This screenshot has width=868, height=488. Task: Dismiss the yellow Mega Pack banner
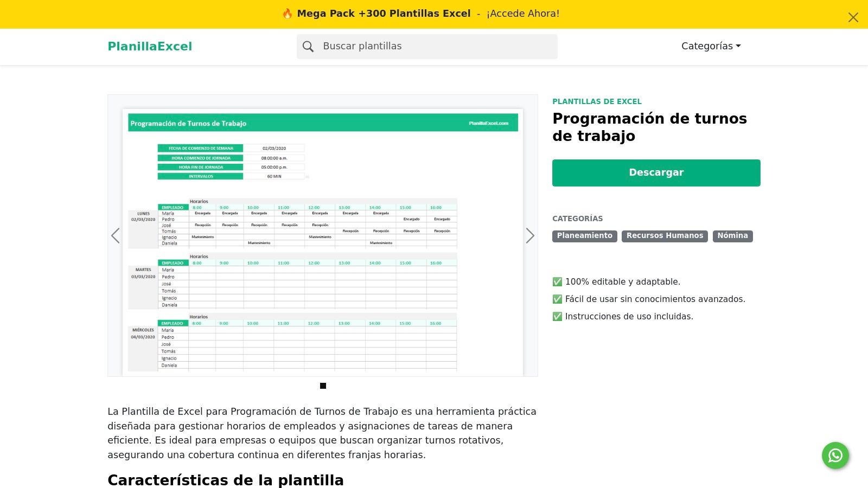(853, 17)
